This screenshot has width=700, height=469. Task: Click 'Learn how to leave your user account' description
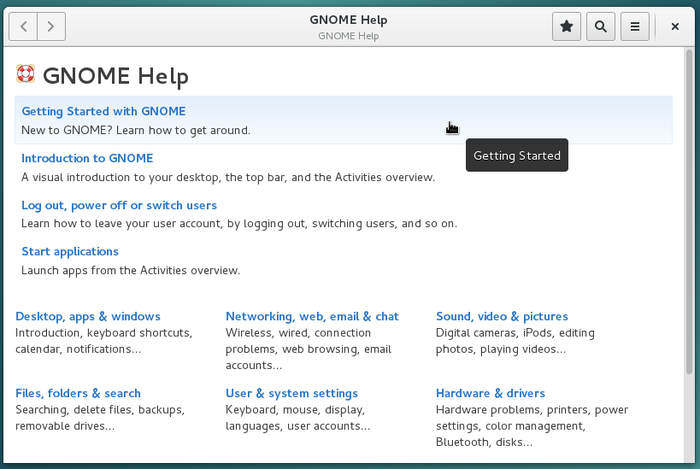[239, 223]
